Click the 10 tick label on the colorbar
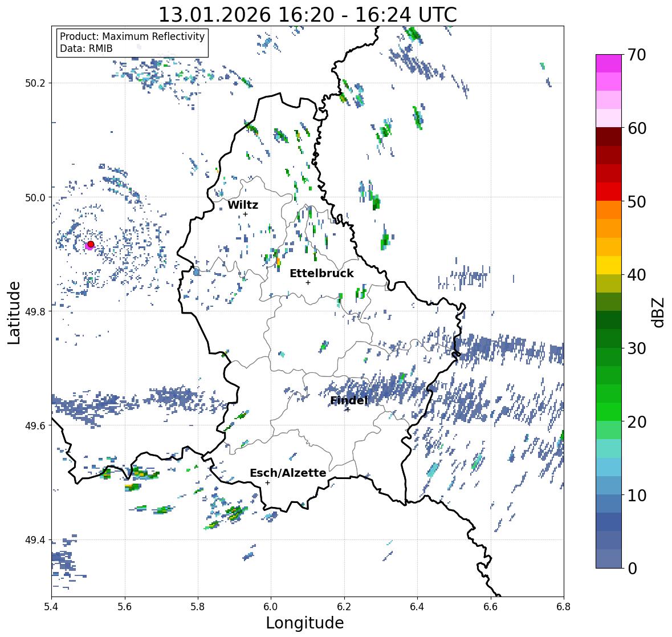Screen dimensions: 672x637 tap(637, 495)
